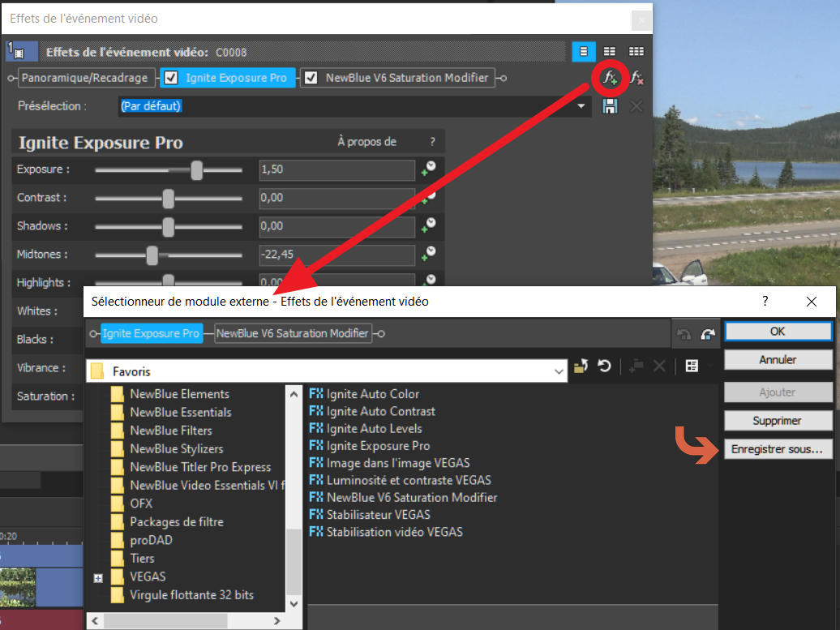Select NewBlue V6 Saturation Modifier in selector chain
This screenshot has height=630, width=840.
click(293, 334)
